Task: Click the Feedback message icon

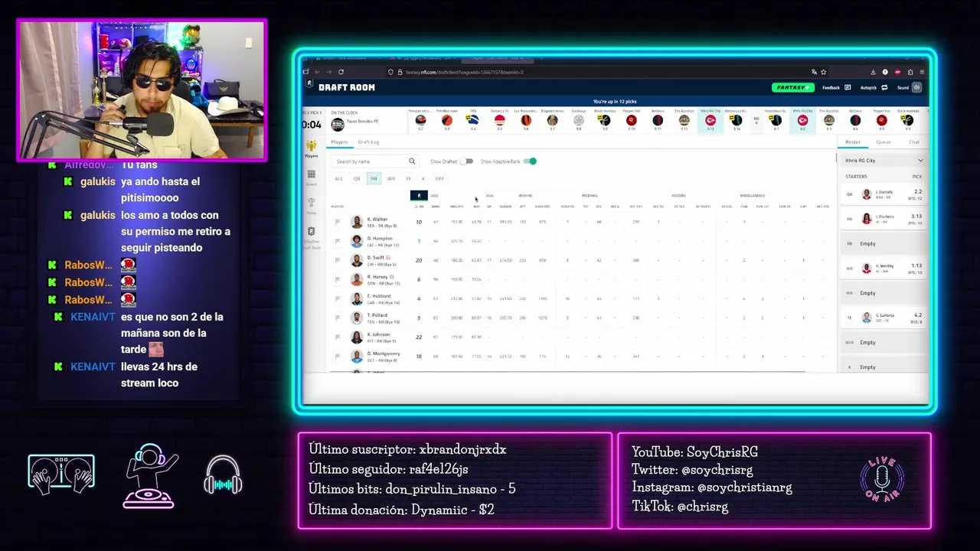Action: [848, 87]
